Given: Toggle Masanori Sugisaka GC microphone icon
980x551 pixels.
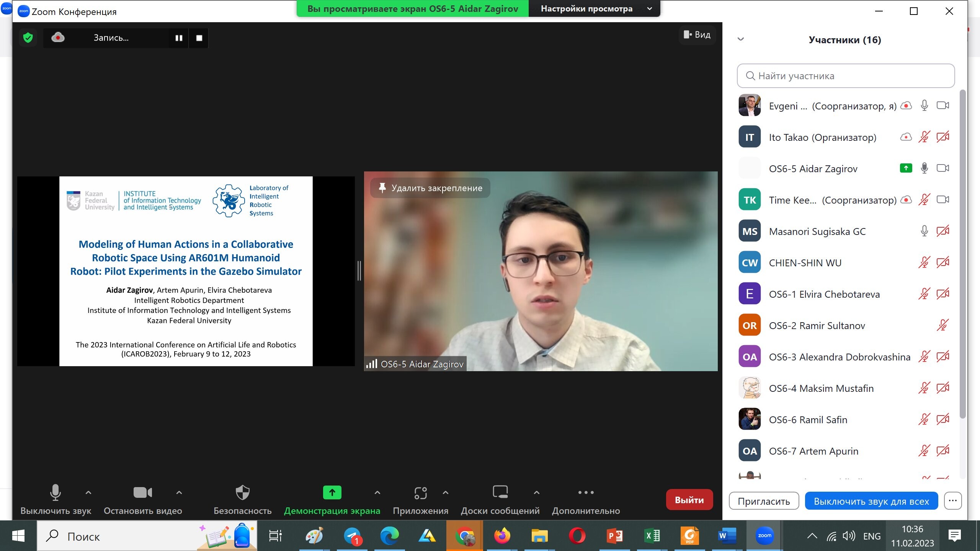Looking at the screenshot, I should tap(924, 231).
